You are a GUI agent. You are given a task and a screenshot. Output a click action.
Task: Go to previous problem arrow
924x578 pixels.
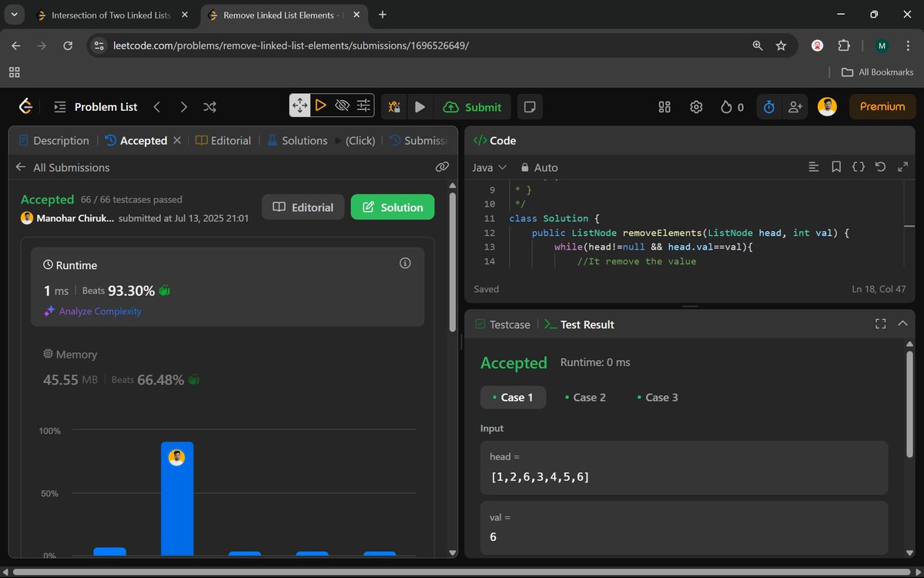point(157,107)
